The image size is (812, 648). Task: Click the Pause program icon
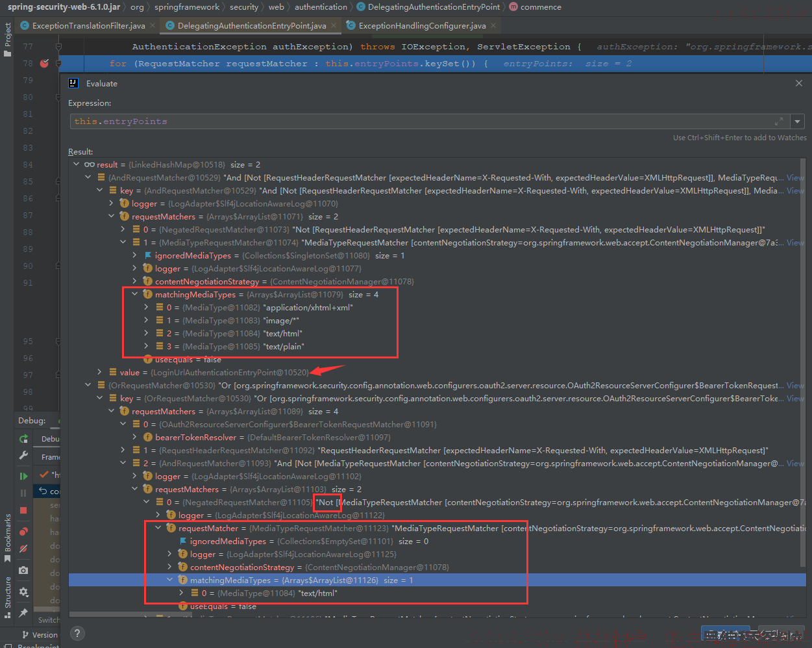pyautogui.click(x=23, y=493)
